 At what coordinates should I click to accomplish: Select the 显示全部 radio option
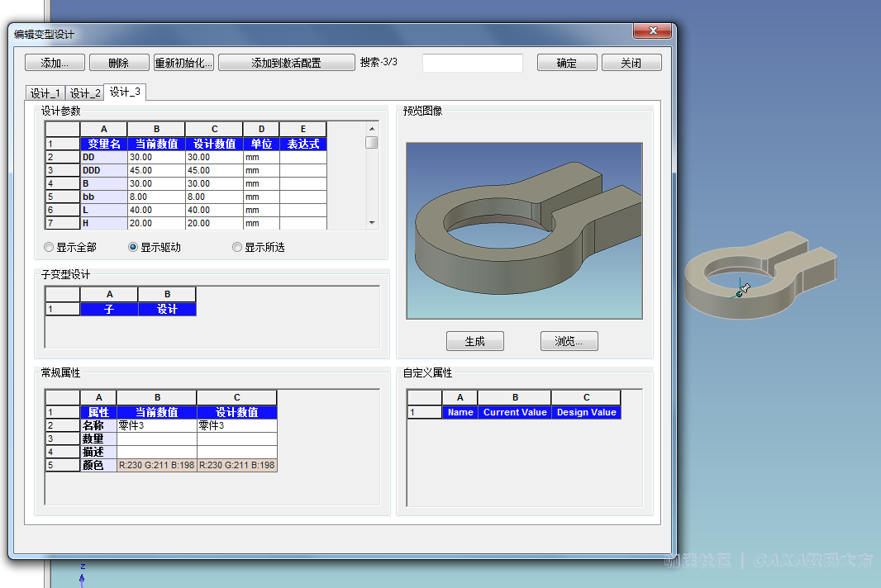click(50, 247)
